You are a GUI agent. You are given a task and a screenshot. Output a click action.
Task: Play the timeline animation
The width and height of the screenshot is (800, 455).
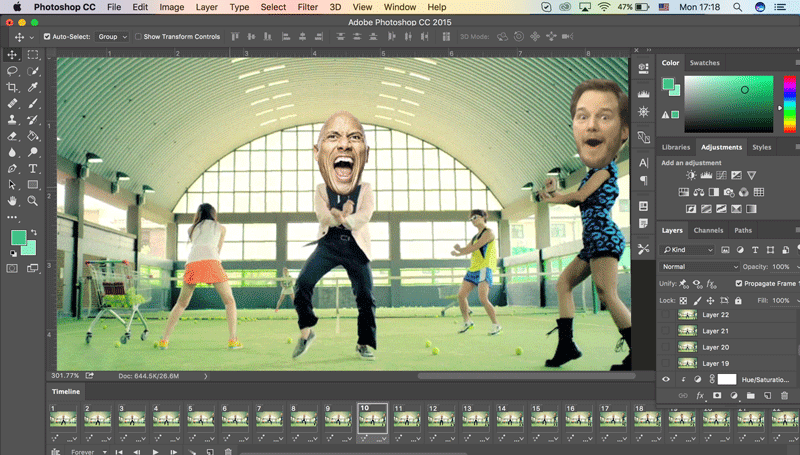[x=155, y=452]
